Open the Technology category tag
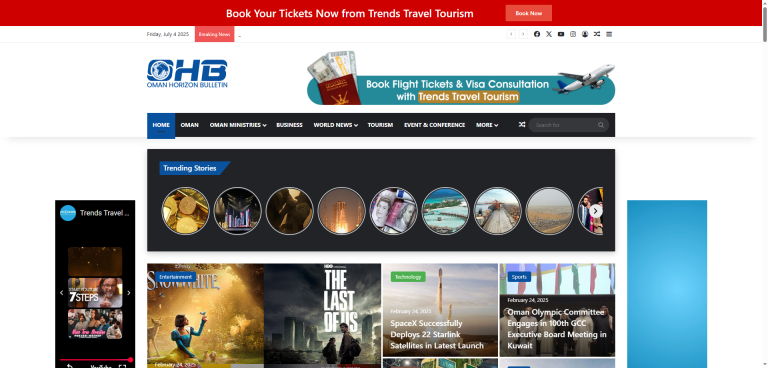Viewport: 768px width, 368px height. pyautogui.click(x=408, y=277)
